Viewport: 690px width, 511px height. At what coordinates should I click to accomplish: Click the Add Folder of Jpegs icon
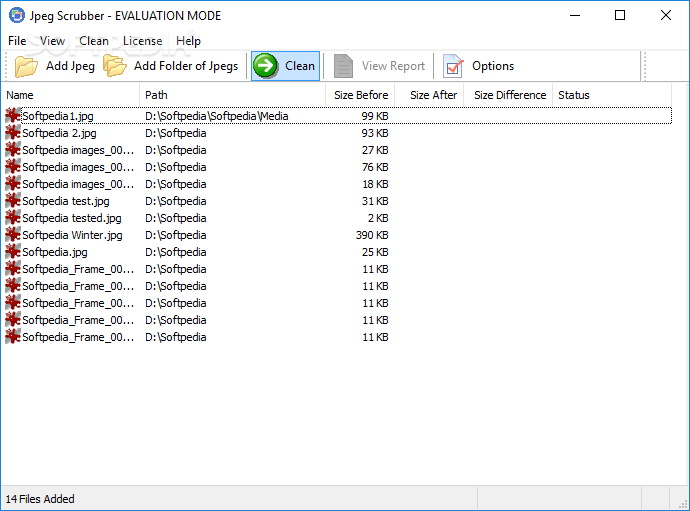115,66
